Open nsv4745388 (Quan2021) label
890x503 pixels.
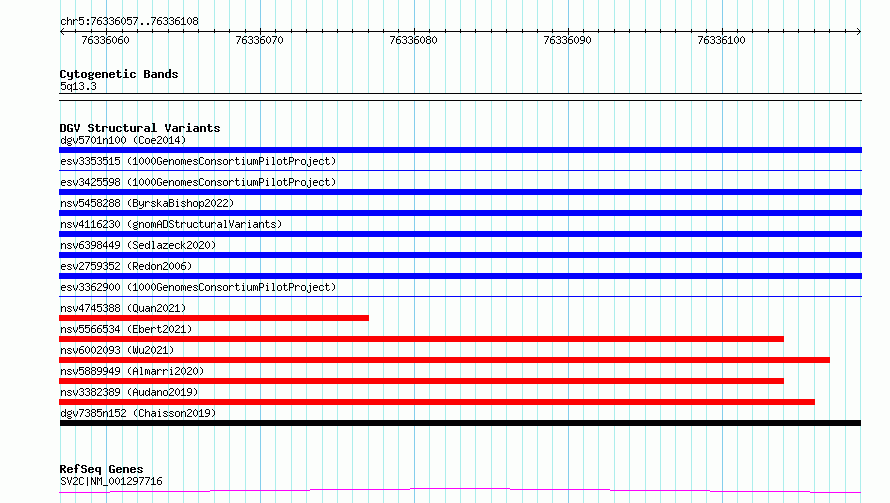pyautogui.click(x=123, y=308)
